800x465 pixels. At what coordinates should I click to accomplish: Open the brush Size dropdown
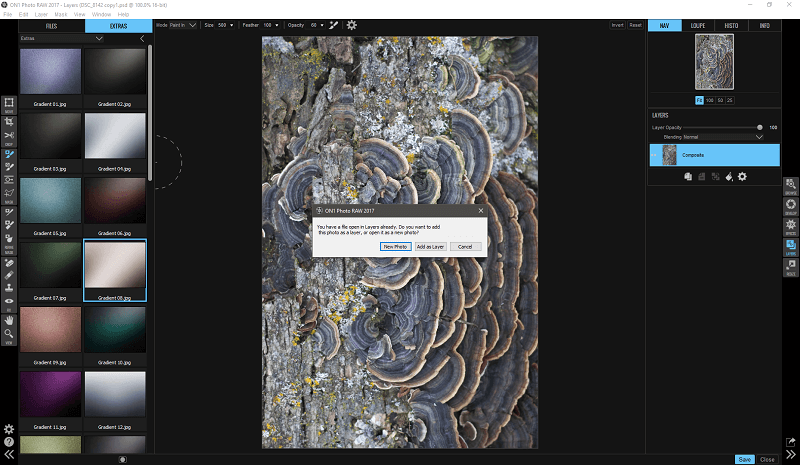pos(226,25)
